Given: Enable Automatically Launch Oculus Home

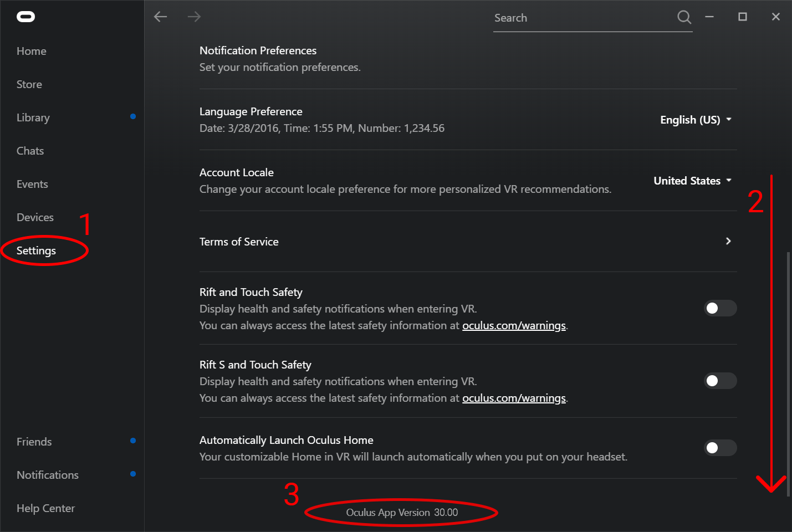Looking at the screenshot, I should point(720,448).
